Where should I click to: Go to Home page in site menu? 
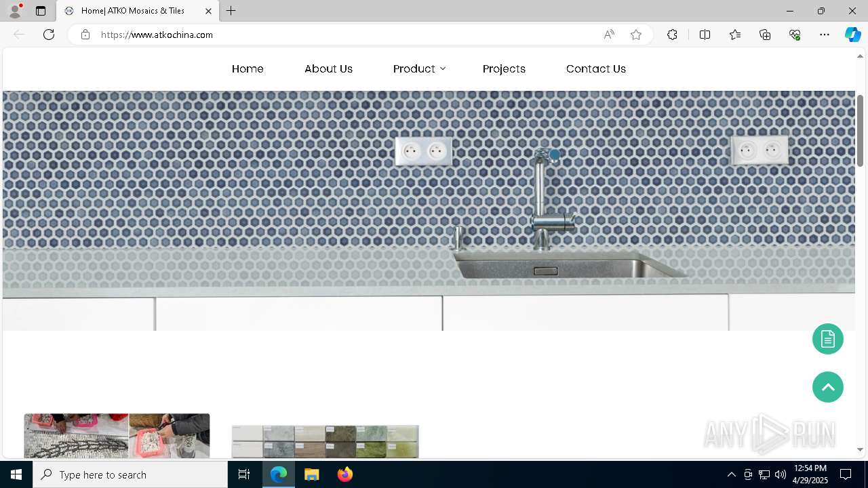point(248,68)
